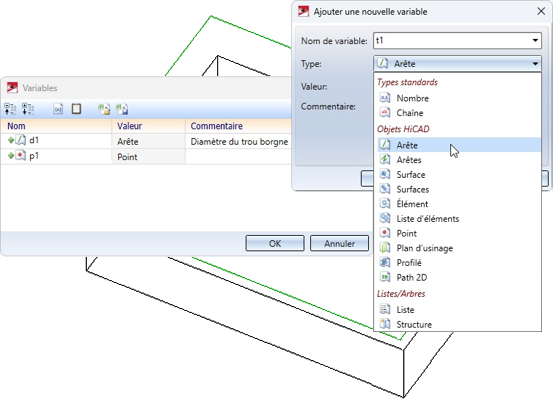Click the 'Liste d'éléments' text entry
Screen dimensions: 553x400
pyautogui.click(x=427, y=219)
